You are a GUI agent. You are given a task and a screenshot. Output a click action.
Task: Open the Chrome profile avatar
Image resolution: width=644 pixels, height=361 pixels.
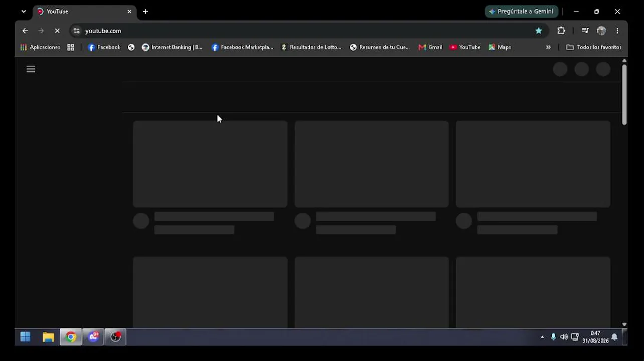point(601,31)
